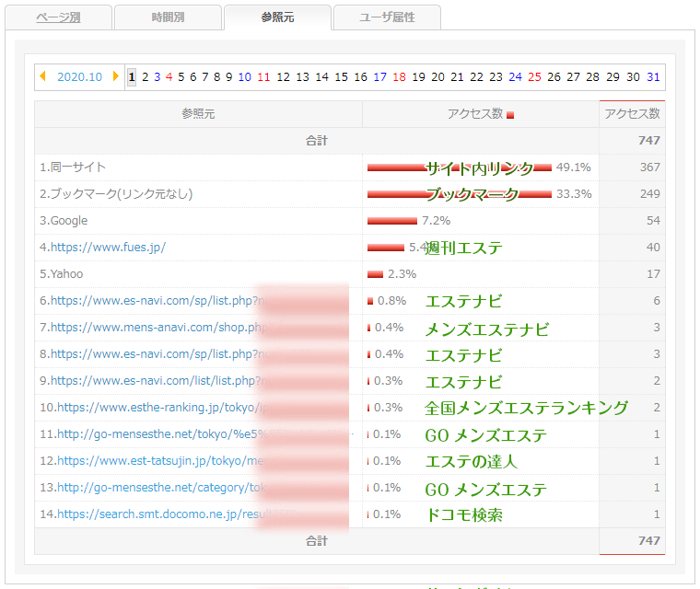Viewport: 700px width, 589px height.
Task: Select day 29 in calendar
Action: (x=612, y=76)
